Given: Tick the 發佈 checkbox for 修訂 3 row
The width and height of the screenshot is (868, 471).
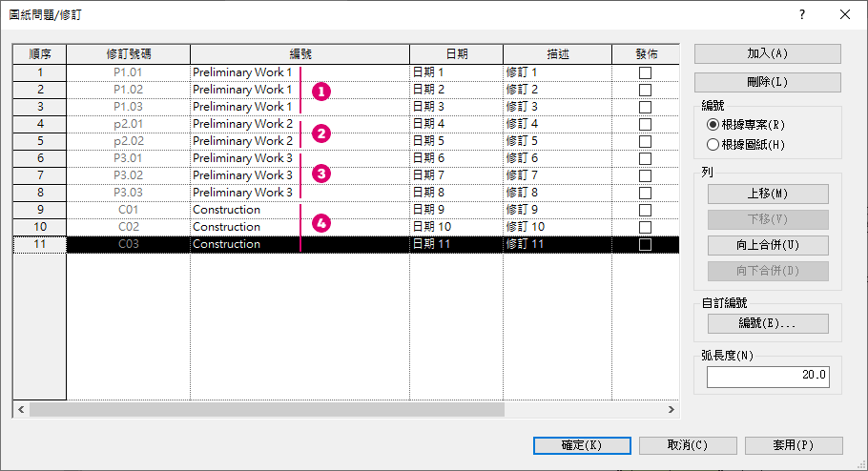Looking at the screenshot, I should tap(645, 107).
